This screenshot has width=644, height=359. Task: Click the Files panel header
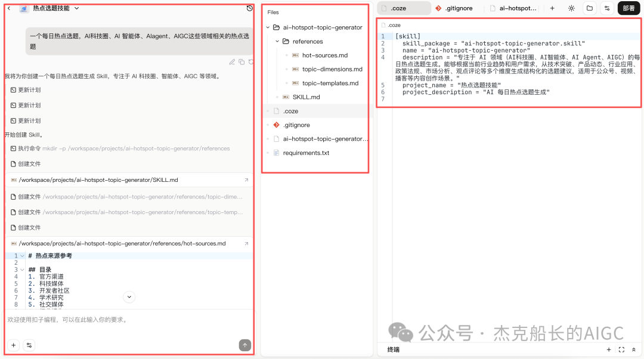tap(273, 13)
